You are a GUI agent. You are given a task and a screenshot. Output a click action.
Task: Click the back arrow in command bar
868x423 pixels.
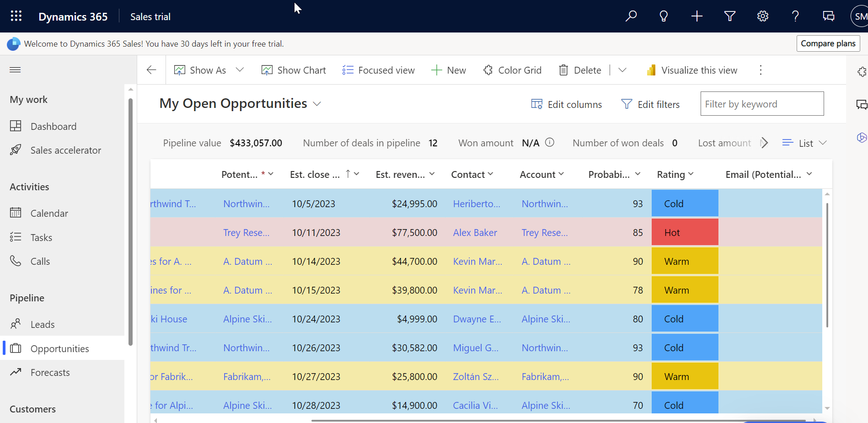(151, 70)
